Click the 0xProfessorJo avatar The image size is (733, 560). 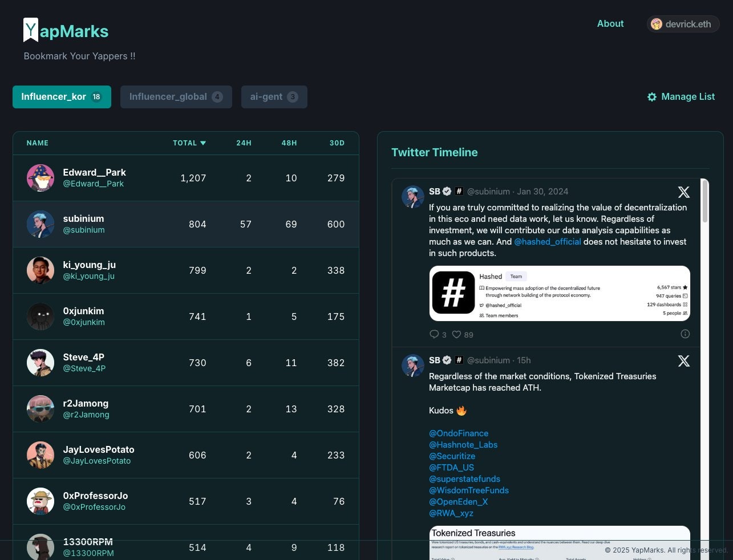[41, 501]
